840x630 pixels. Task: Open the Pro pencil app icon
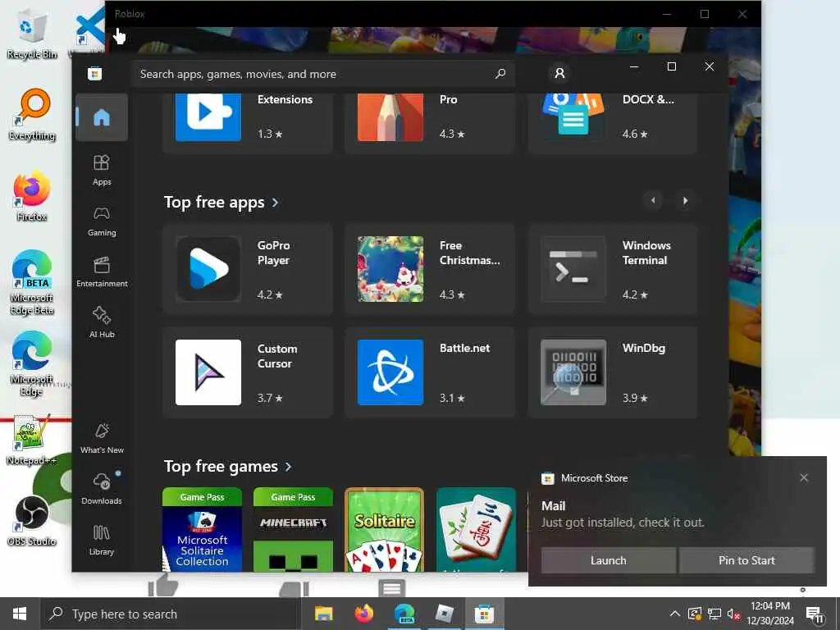(390, 116)
